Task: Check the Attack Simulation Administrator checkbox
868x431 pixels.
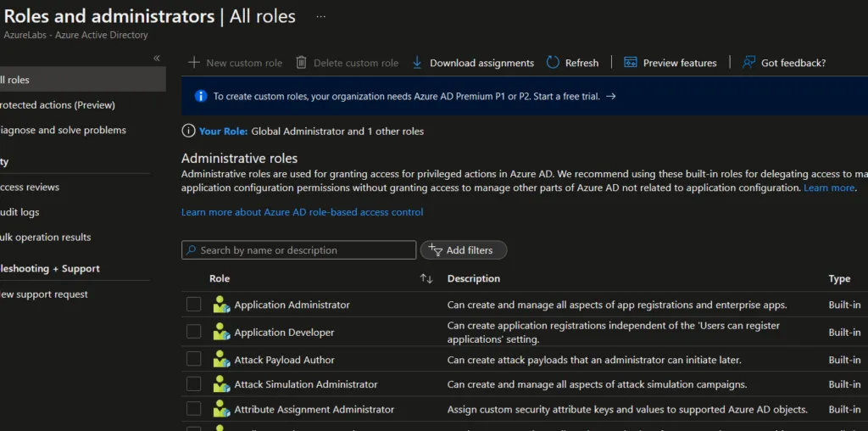Action: point(194,383)
